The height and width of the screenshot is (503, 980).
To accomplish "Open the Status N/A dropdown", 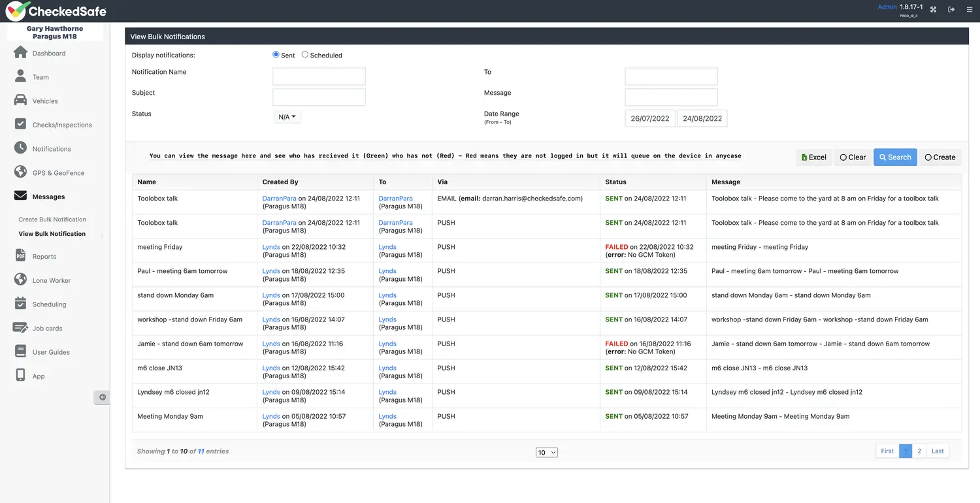I will coord(287,117).
